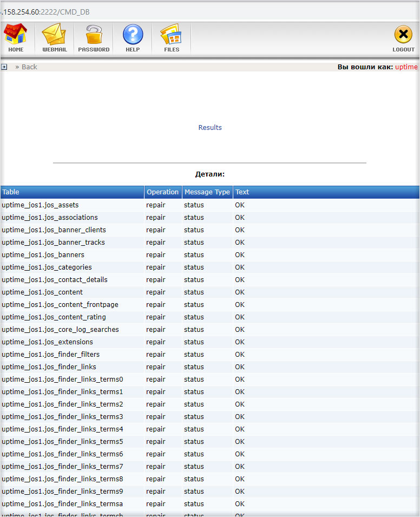Select the jos_finder_links_terms4 table cell

click(72, 429)
